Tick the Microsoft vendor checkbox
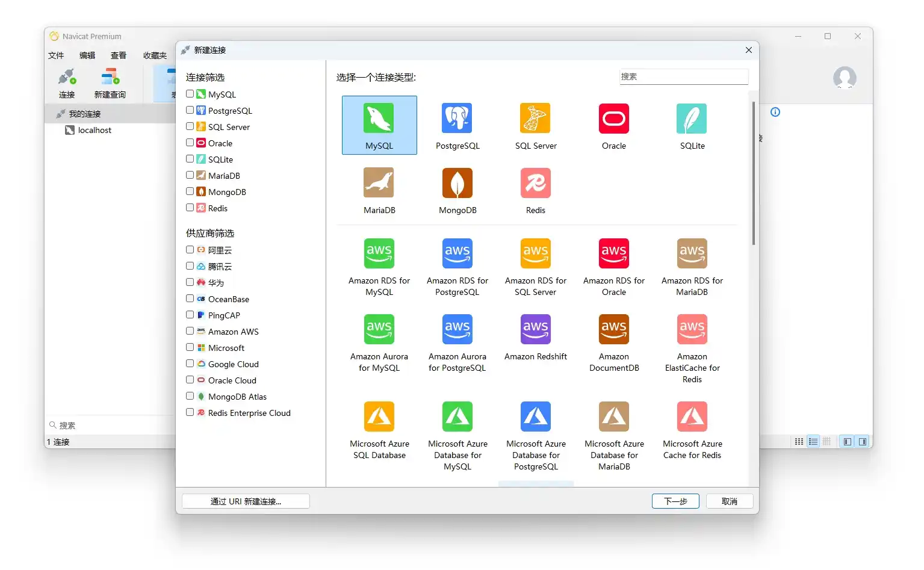 point(190,347)
